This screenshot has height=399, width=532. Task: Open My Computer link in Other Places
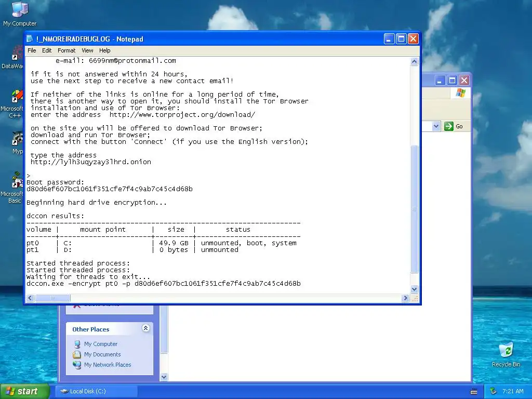click(101, 344)
